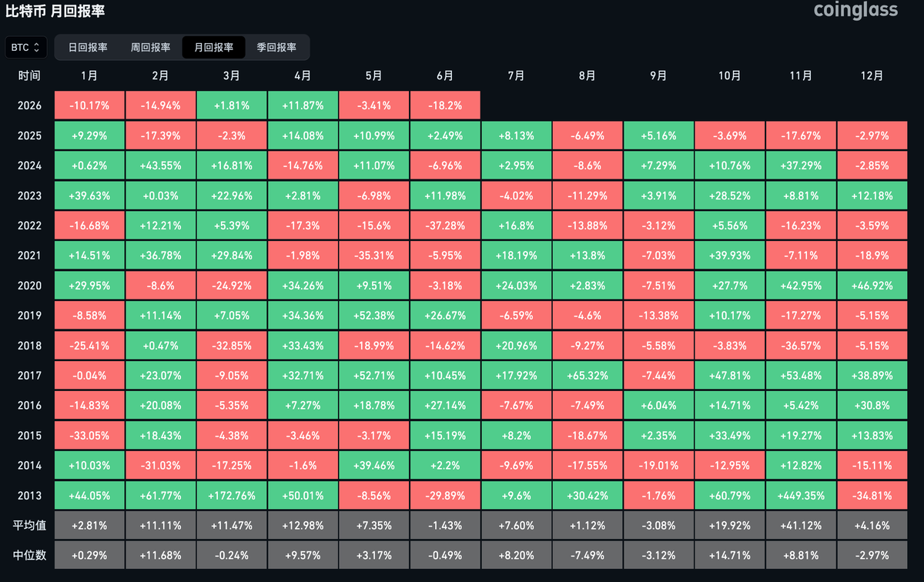
Task: Switch to 日回报率 tab
Action: 88,47
